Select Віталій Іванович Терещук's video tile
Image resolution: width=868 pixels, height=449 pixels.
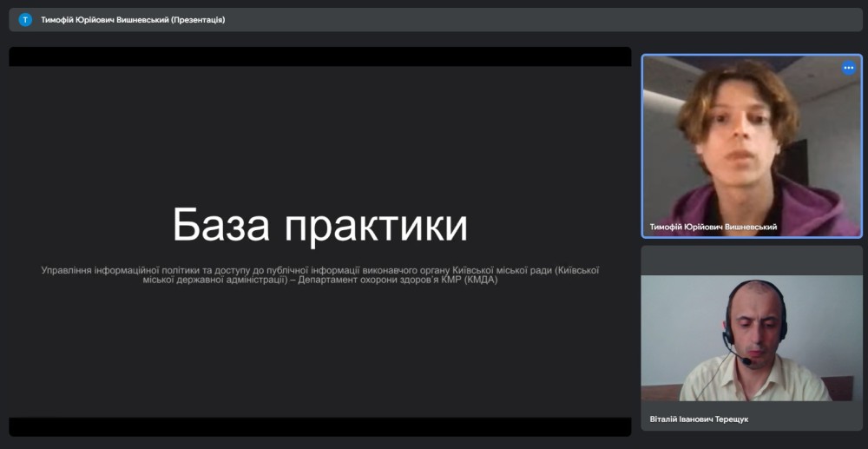(752, 339)
